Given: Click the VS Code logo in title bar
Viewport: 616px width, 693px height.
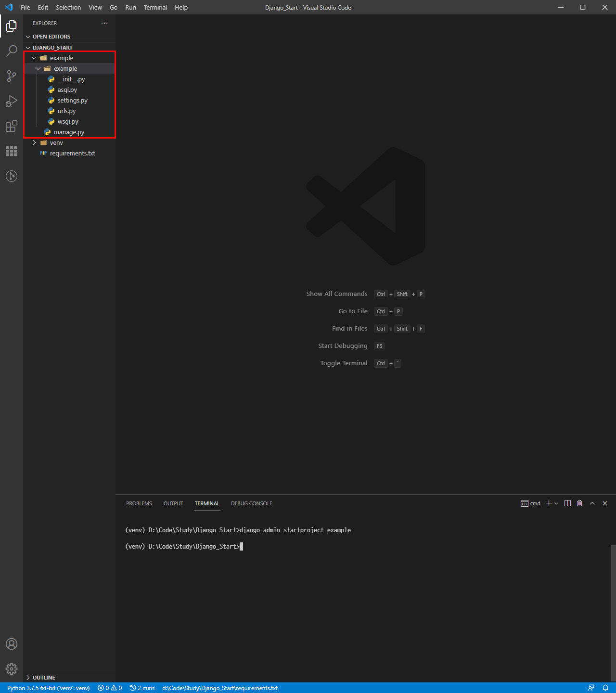Looking at the screenshot, I should (9, 7).
